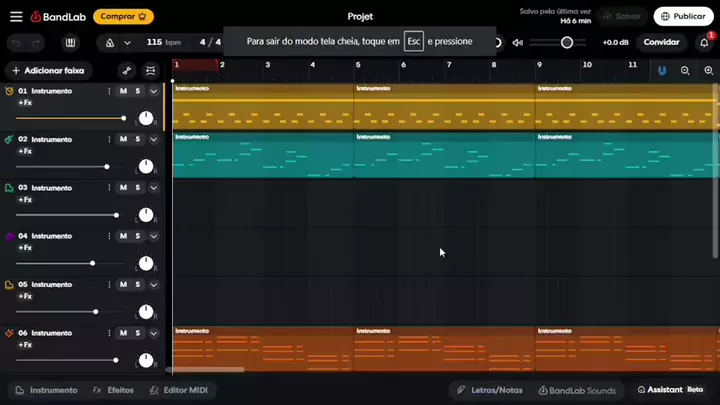Solo track 01 Instrumento
Image resolution: width=720 pixels, height=405 pixels.
coord(137,91)
